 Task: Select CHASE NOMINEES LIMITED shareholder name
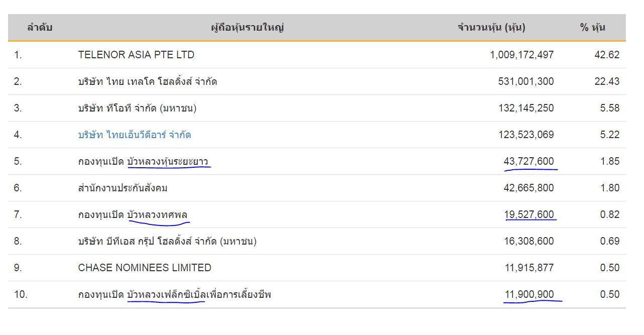tap(145, 268)
